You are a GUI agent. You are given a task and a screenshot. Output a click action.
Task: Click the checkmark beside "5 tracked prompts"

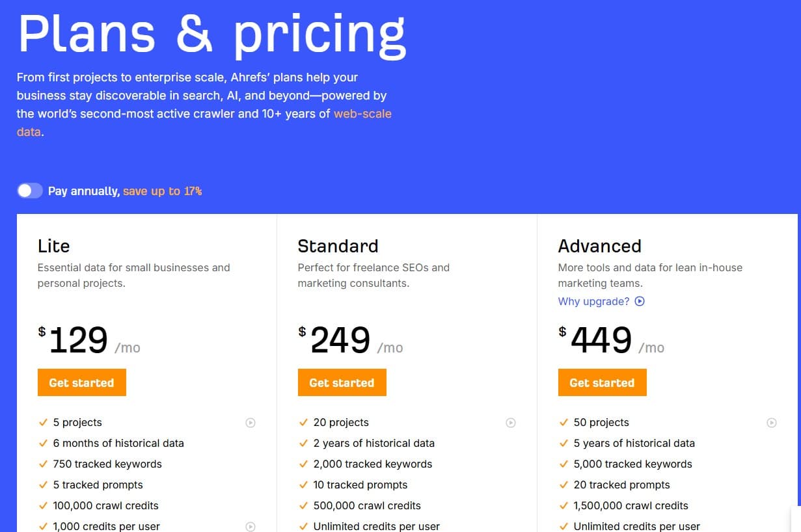(44, 485)
